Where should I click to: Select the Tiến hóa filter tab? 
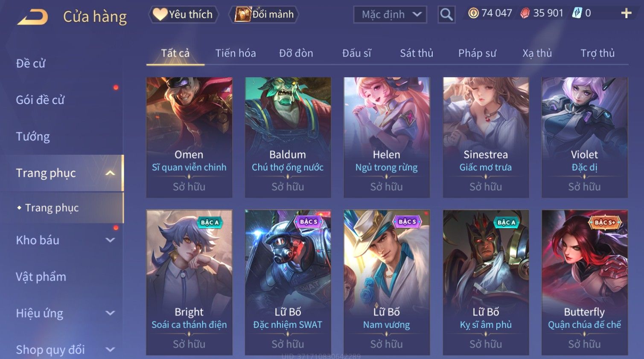[236, 53]
